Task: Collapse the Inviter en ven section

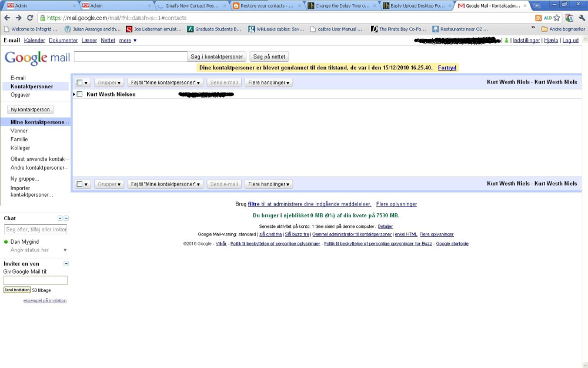Action: pos(66,264)
